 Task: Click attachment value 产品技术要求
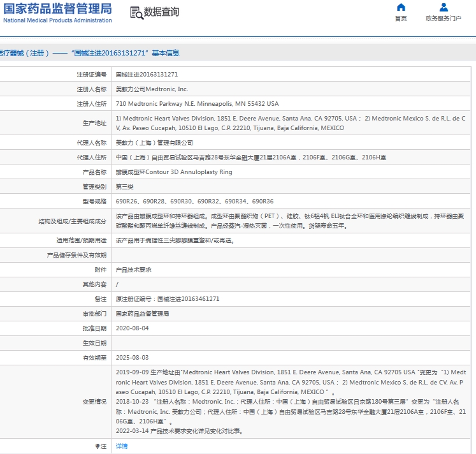click(134, 270)
